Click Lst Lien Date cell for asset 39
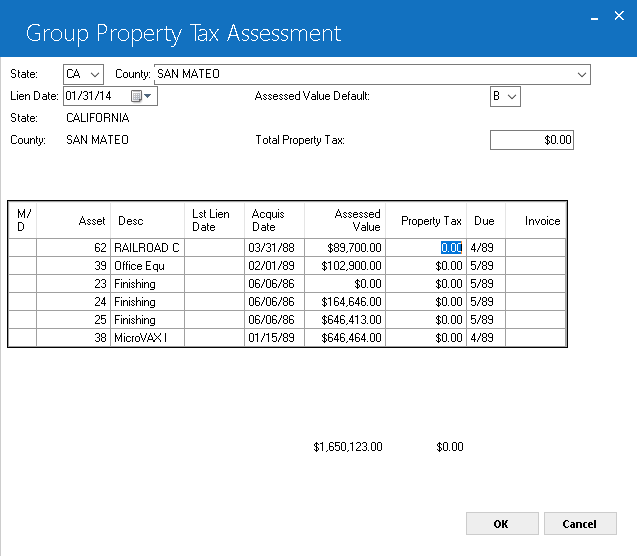This screenshot has height=556, width=637. 214,266
